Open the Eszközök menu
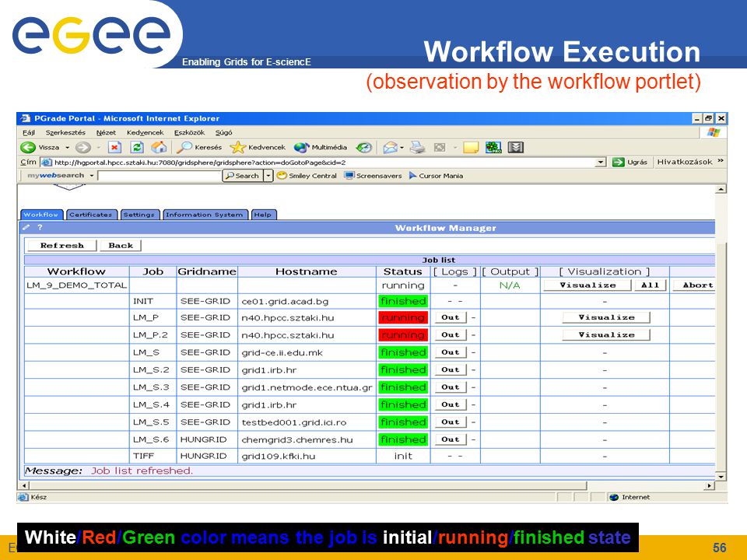Viewport: 747px width, 560px height. point(189,132)
